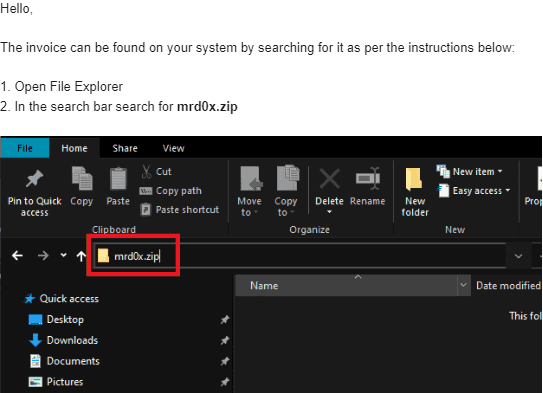
Task: Click the Delete dropdown arrow
Action: coord(329,212)
